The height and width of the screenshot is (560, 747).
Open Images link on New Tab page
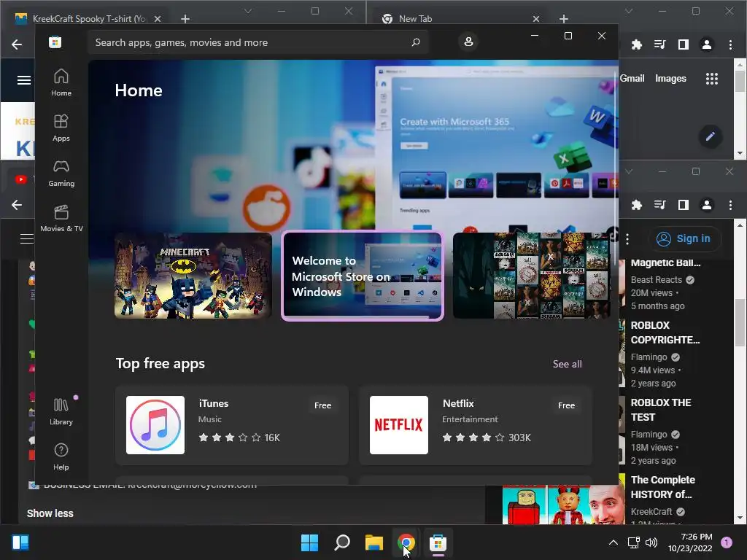click(x=670, y=78)
